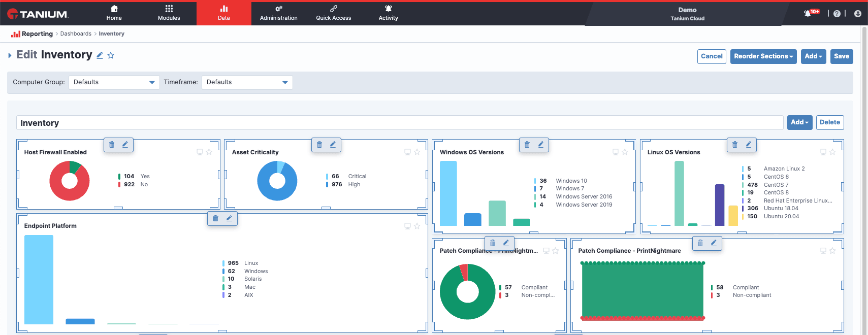The width and height of the screenshot is (868, 335).
Task: Toggle monitor icon on Host Firewall Enabled
Action: (x=200, y=152)
